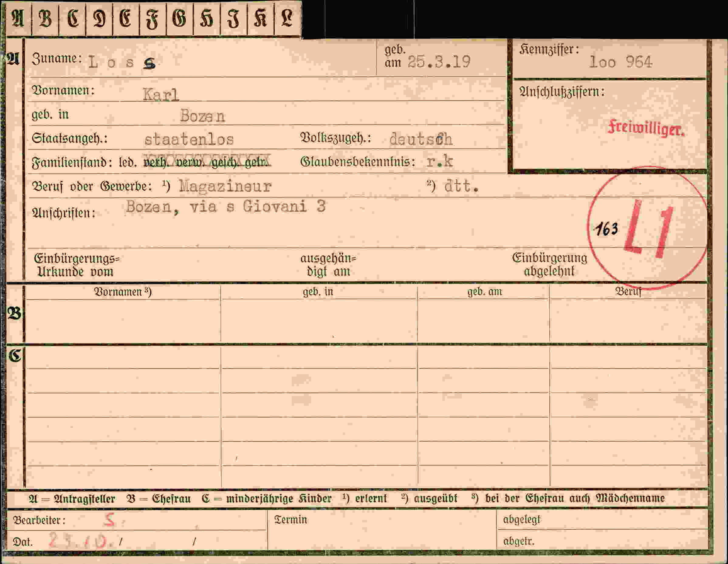
Task: Click the footnote '2) ausgeübt'
Action: (429, 499)
